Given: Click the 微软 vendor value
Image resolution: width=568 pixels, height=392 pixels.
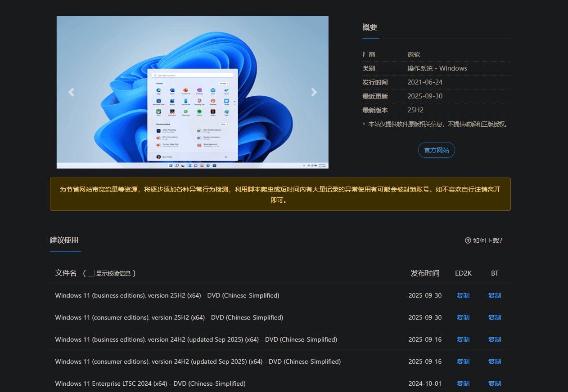Looking at the screenshot, I should tap(414, 54).
